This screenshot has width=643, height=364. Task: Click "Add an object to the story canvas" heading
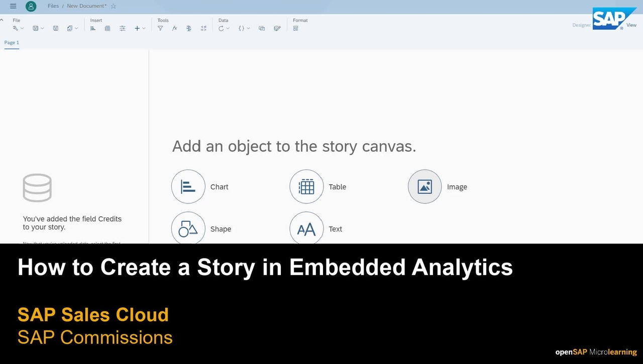click(x=294, y=147)
